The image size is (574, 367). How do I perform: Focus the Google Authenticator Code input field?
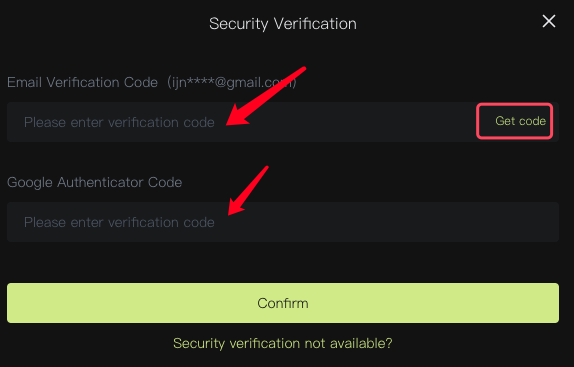[283, 222]
